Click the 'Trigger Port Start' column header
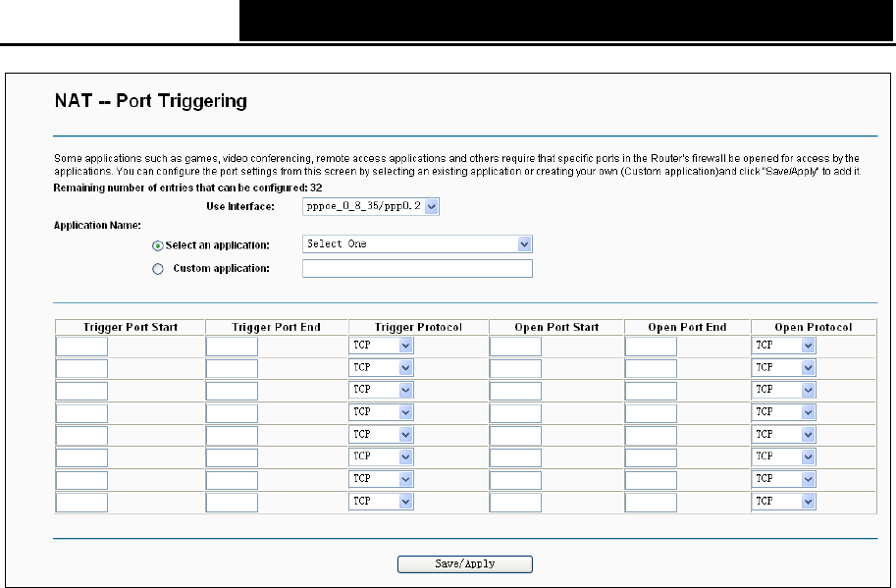 pyautogui.click(x=131, y=328)
